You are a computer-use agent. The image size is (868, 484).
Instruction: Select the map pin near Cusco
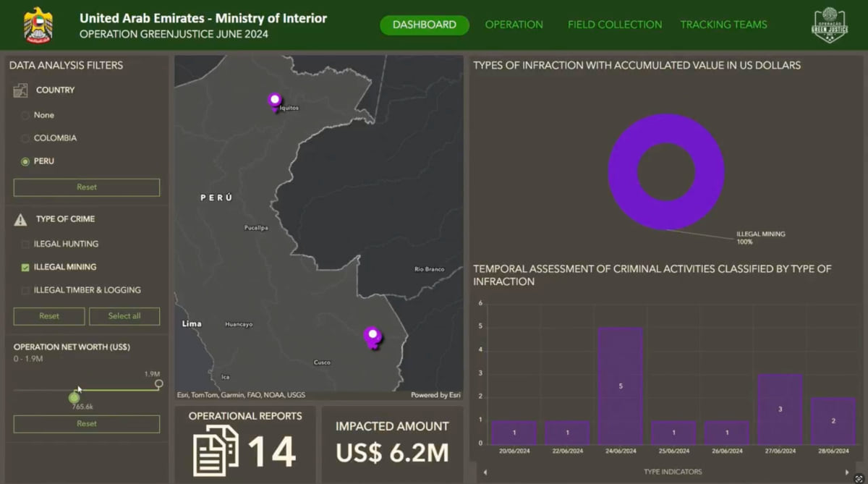click(x=372, y=334)
